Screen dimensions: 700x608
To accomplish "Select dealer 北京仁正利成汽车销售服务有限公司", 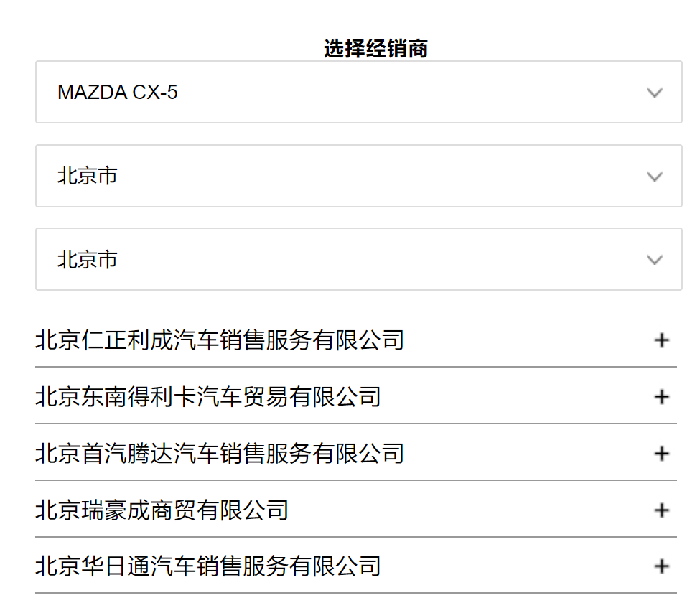I will click(x=219, y=340).
